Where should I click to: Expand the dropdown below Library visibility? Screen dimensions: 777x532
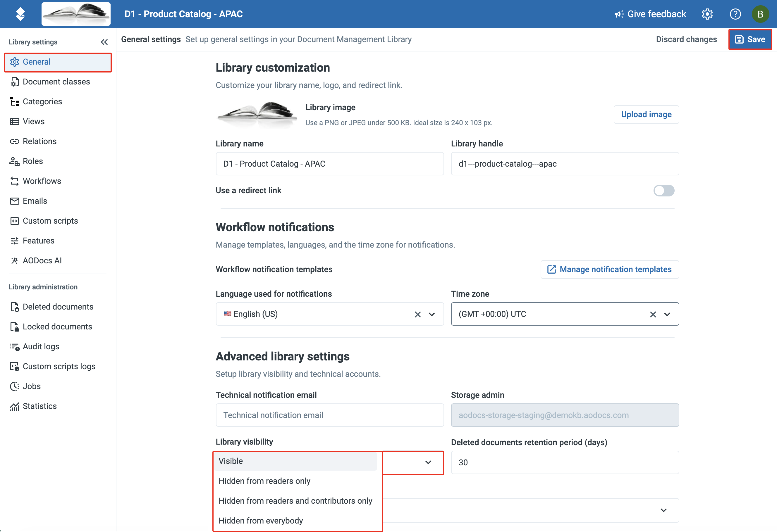[664, 511]
